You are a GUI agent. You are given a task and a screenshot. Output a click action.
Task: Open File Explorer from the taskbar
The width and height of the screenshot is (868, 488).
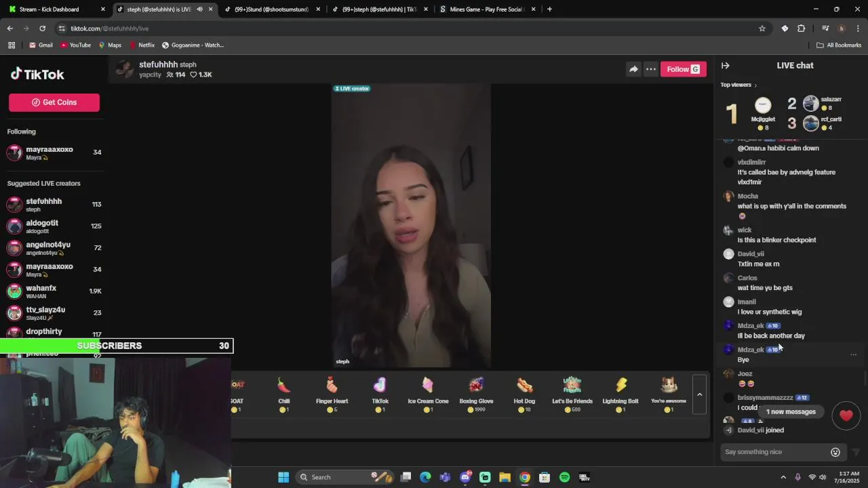coord(505,477)
